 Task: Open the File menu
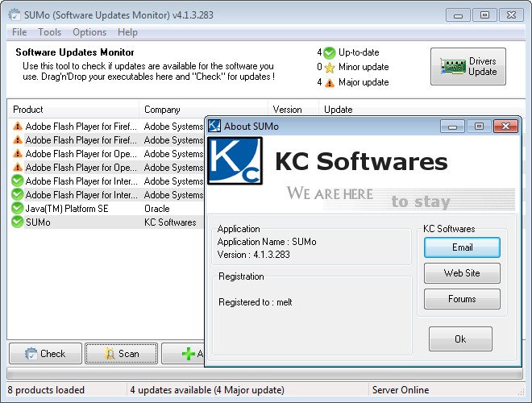tap(19, 32)
